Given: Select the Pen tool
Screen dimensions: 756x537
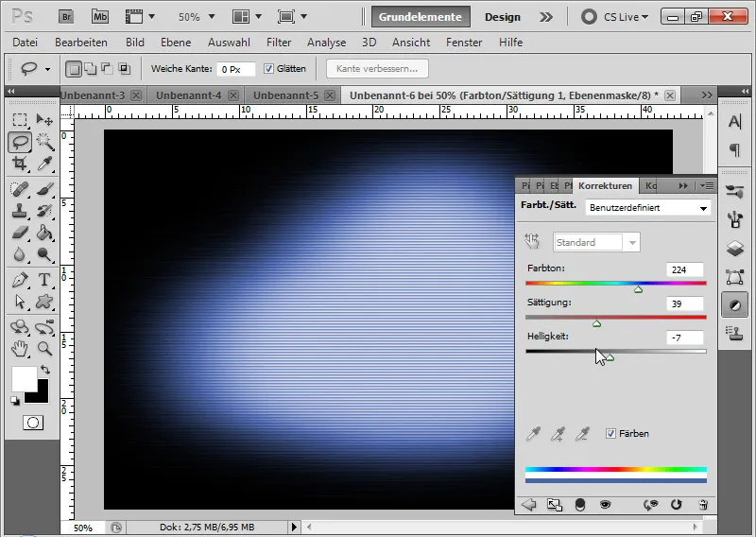Looking at the screenshot, I should point(20,279).
